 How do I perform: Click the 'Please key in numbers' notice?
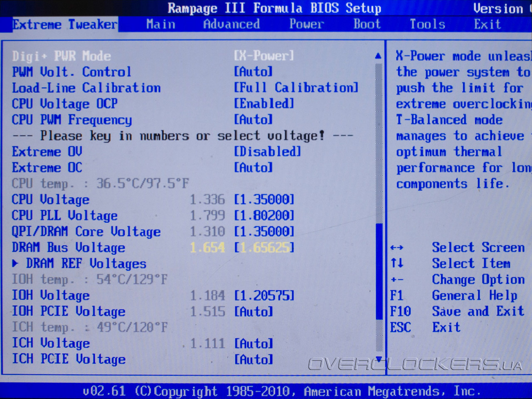point(182,136)
